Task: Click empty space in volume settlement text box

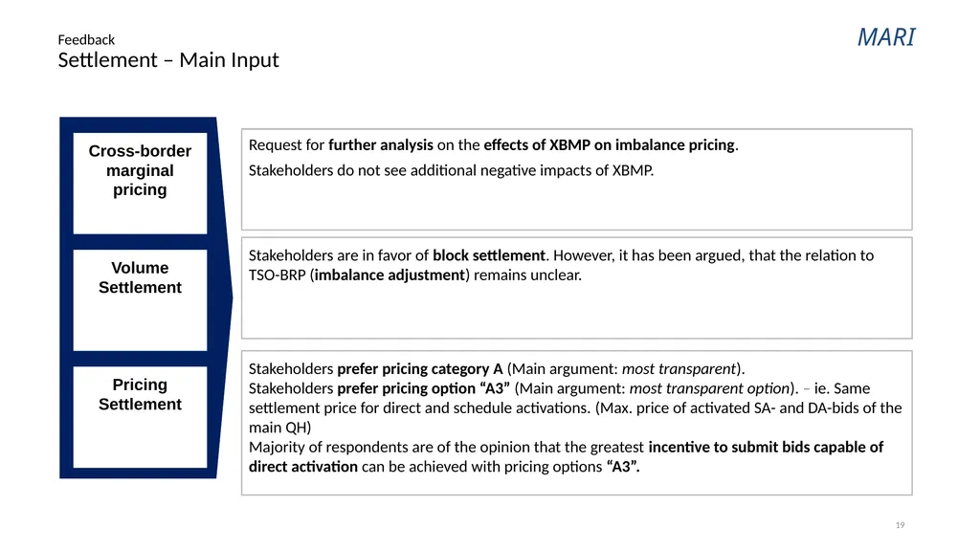Action: (x=576, y=313)
